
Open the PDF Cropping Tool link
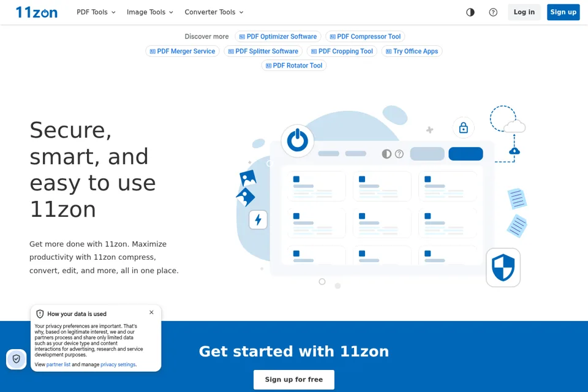[x=342, y=51]
